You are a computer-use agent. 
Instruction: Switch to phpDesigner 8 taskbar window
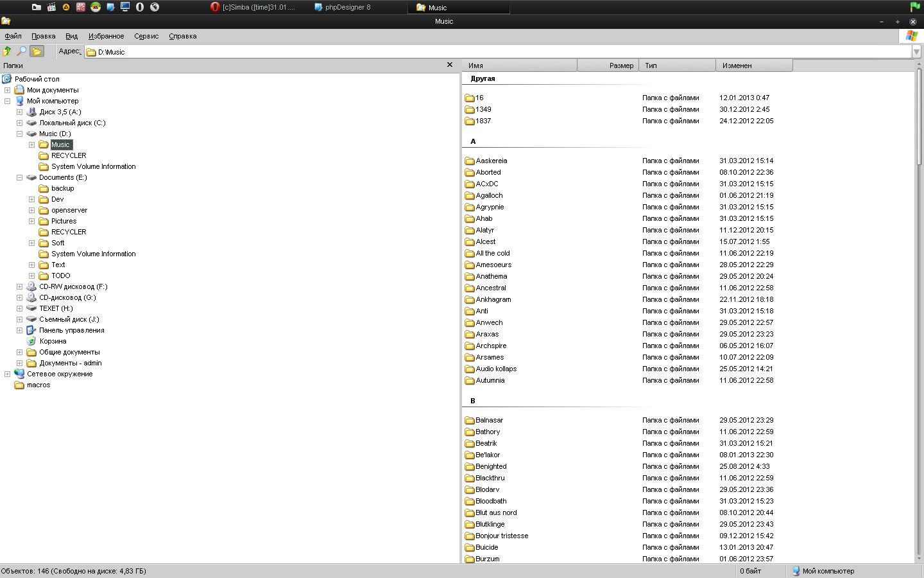[x=347, y=8]
